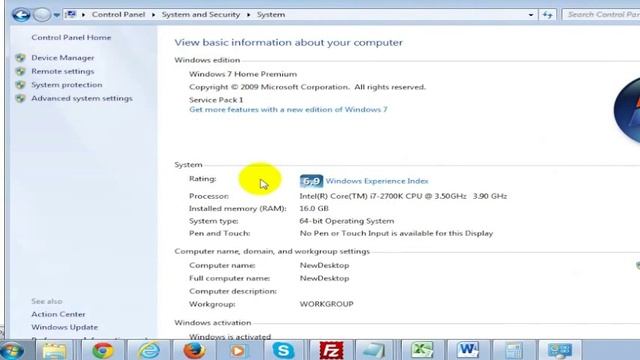This screenshot has height=360, width=640.
Task: Click the 16.0 GB installed memory value
Action: [x=314, y=209]
